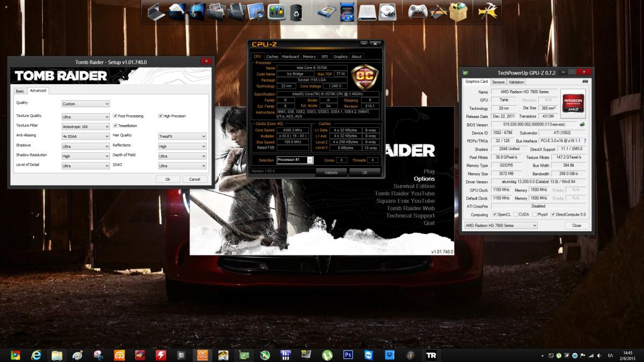Open Google Chrome from the taskbar

tap(16, 354)
